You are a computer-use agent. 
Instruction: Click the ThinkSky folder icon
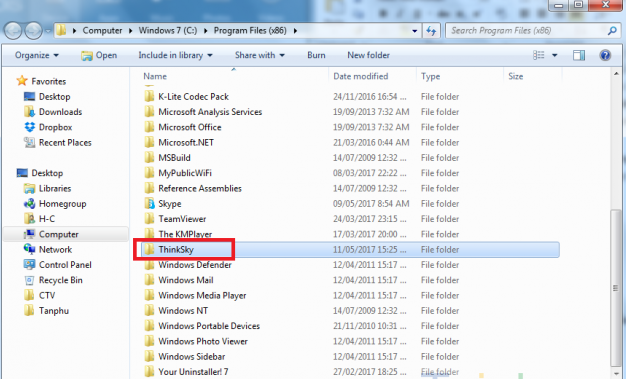coord(149,249)
